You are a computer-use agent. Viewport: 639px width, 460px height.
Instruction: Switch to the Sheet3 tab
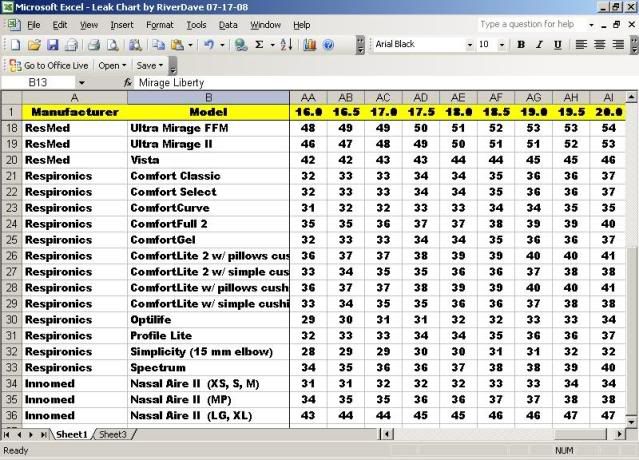tap(111, 435)
